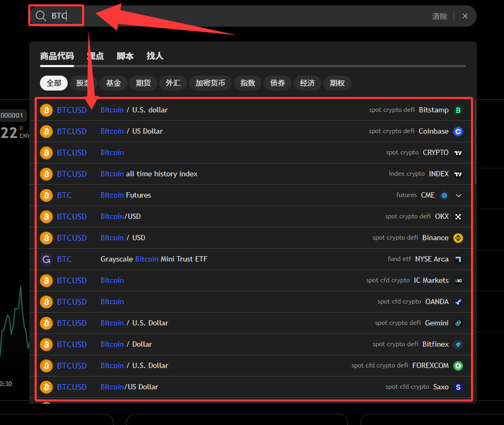Select 'Bitcoin all time history index' result
504x425 pixels.
[149, 174]
